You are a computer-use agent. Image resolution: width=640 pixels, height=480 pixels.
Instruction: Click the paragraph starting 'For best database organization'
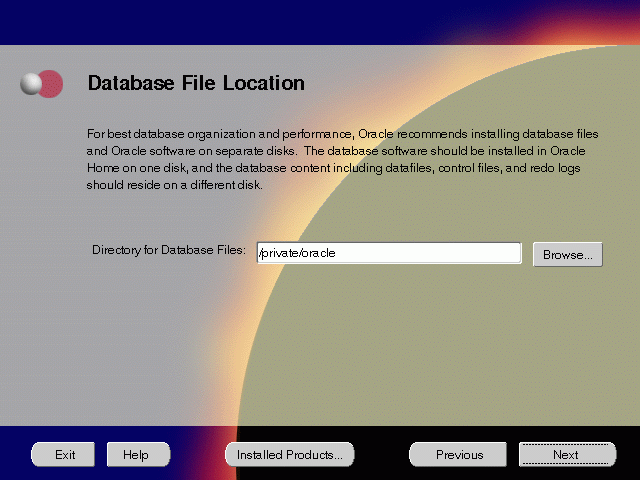pos(342,159)
